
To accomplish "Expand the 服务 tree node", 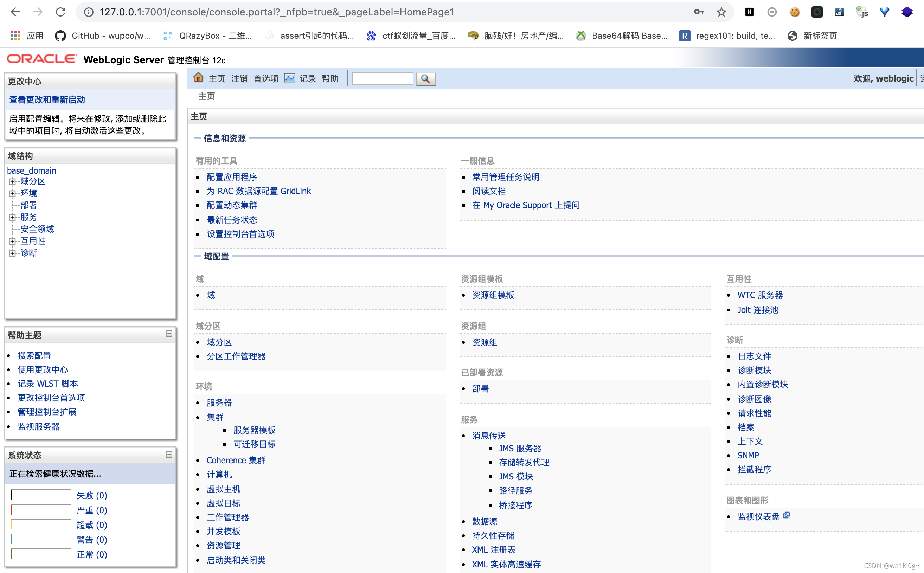I will (x=13, y=217).
